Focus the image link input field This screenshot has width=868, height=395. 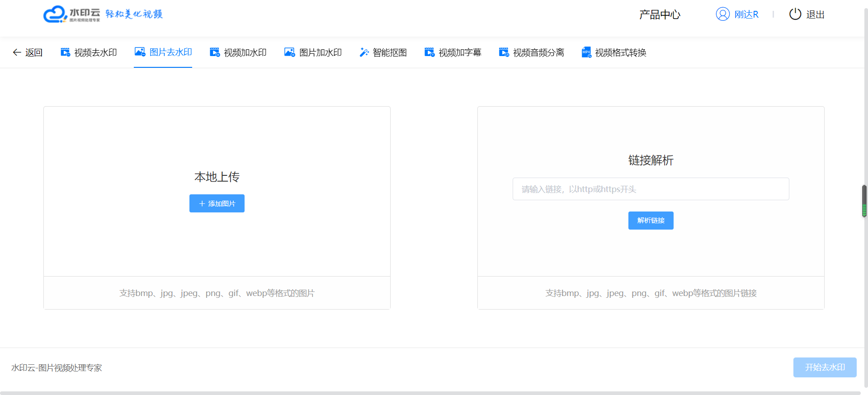coord(651,189)
